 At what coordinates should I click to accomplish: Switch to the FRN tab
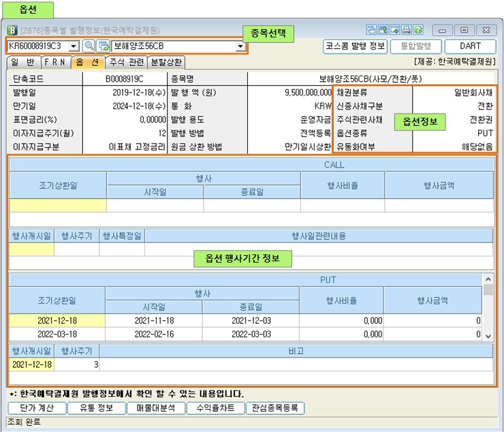(x=55, y=63)
